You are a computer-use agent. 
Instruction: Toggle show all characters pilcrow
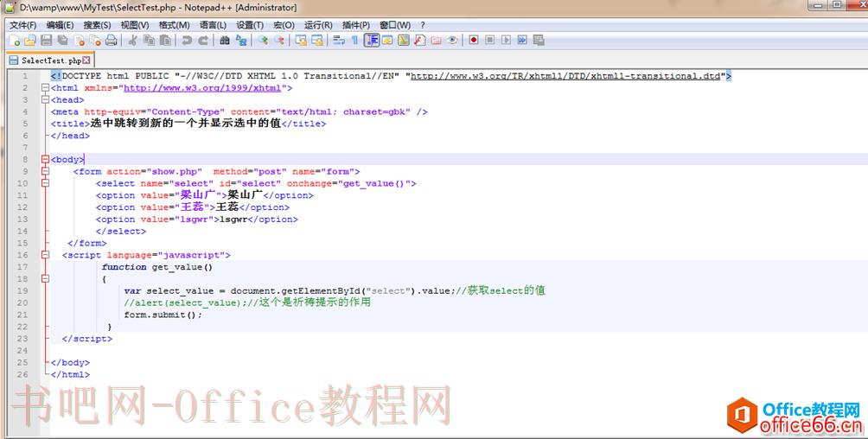click(x=354, y=40)
